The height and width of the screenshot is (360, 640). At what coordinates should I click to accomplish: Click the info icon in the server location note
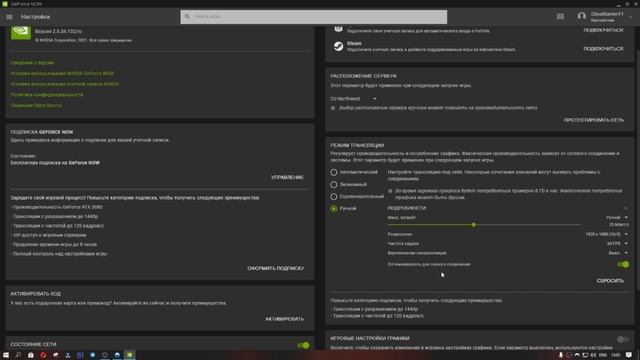333,108
